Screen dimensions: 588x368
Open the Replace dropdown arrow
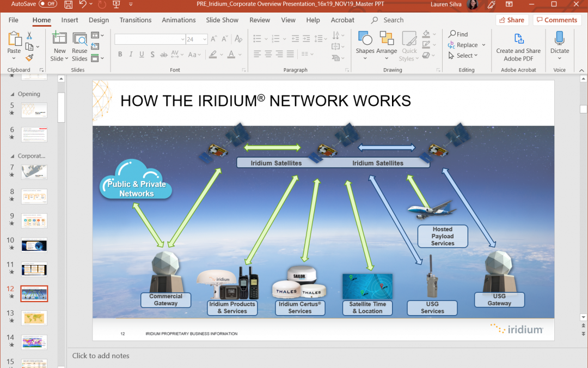coord(484,45)
